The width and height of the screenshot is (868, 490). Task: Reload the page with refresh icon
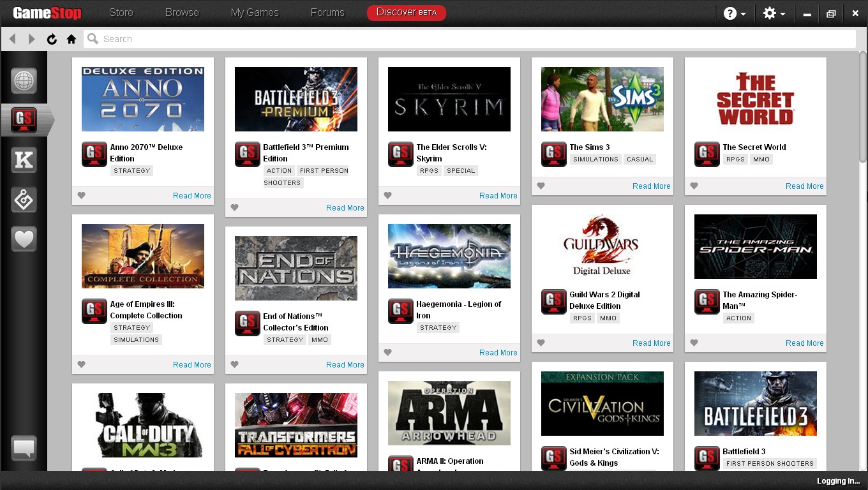click(52, 39)
